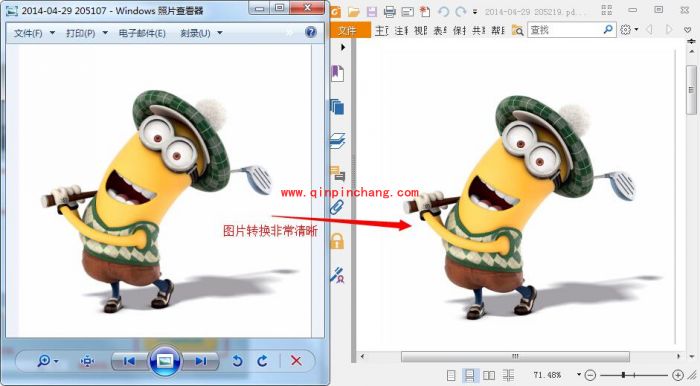
Task: Expand the 文件(F) dropdown arrow
Action: click(x=52, y=33)
